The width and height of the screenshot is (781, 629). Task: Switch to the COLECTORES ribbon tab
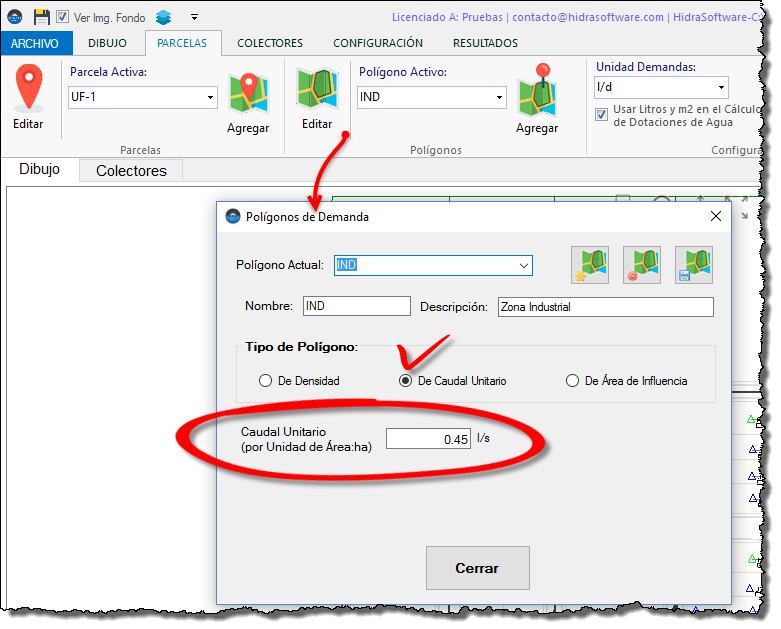pos(270,43)
